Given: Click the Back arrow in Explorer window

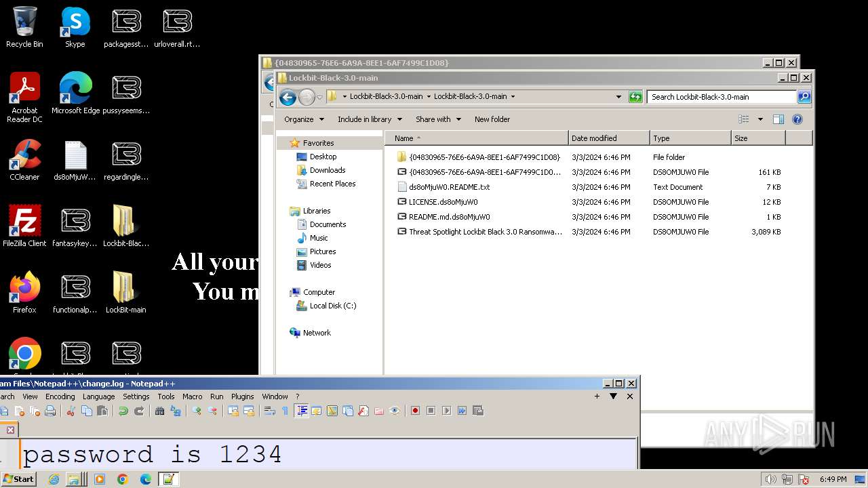Looking at the screenshot, I should (288, 97).
